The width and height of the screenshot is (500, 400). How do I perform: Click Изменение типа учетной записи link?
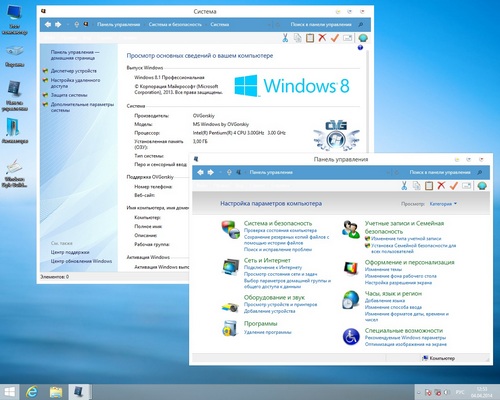(x=406, y=239)
